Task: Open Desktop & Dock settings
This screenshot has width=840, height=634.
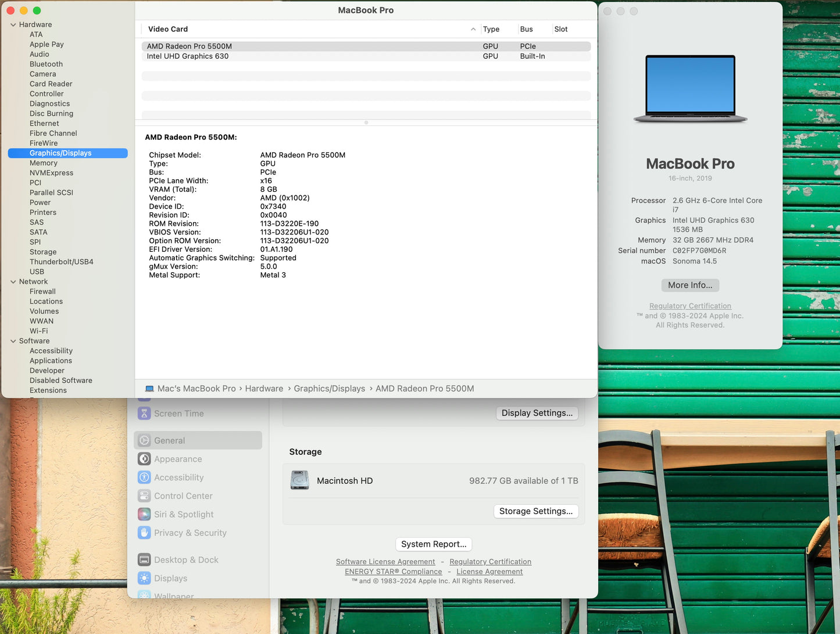Action: click(x=185, y=560)
